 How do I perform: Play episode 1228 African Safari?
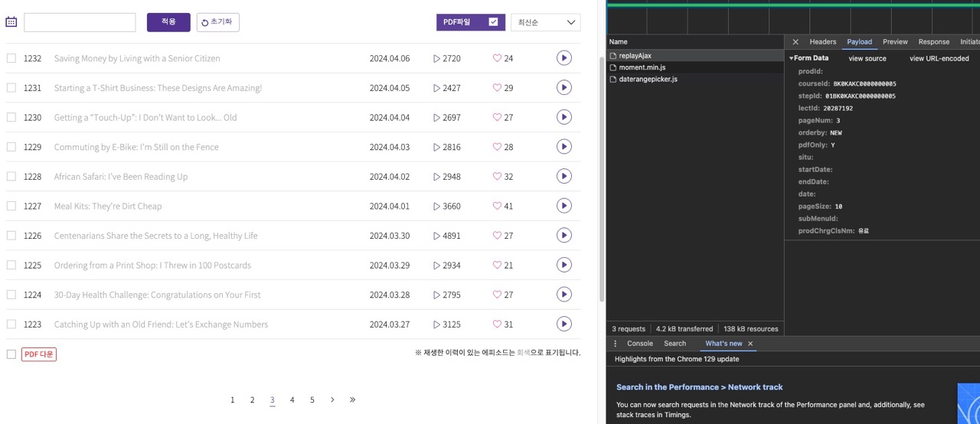coord(564,176)
